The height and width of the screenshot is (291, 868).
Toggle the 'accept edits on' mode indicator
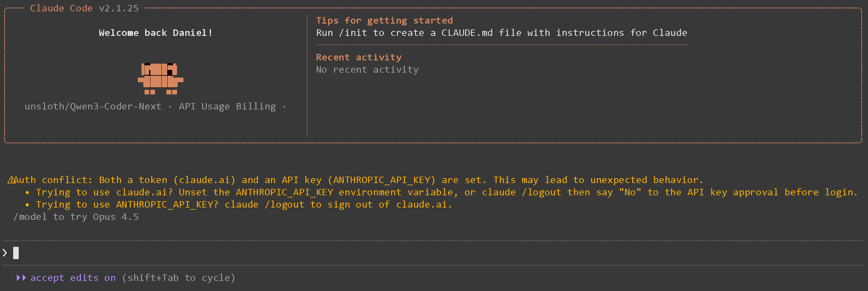pos(73,278)
